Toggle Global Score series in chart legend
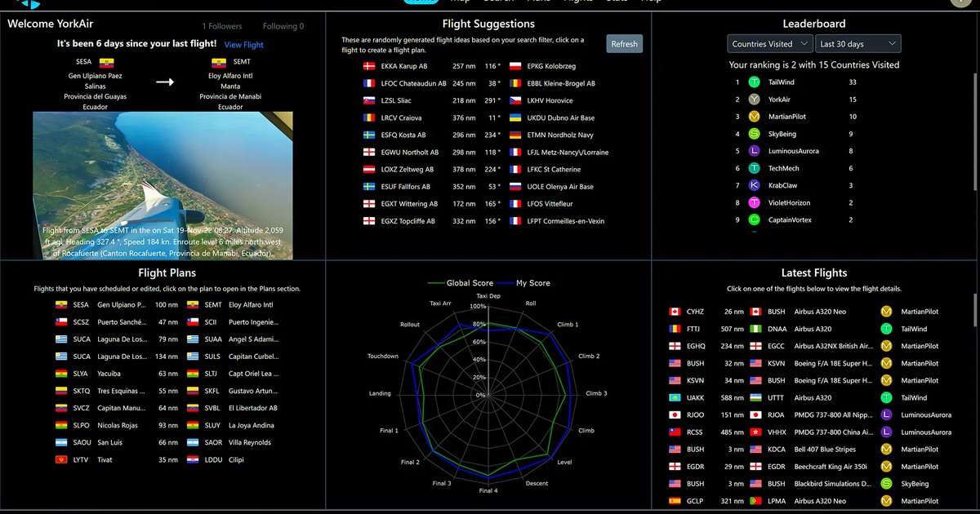This screenshot has height=514, width=980. tap(461, 283)
